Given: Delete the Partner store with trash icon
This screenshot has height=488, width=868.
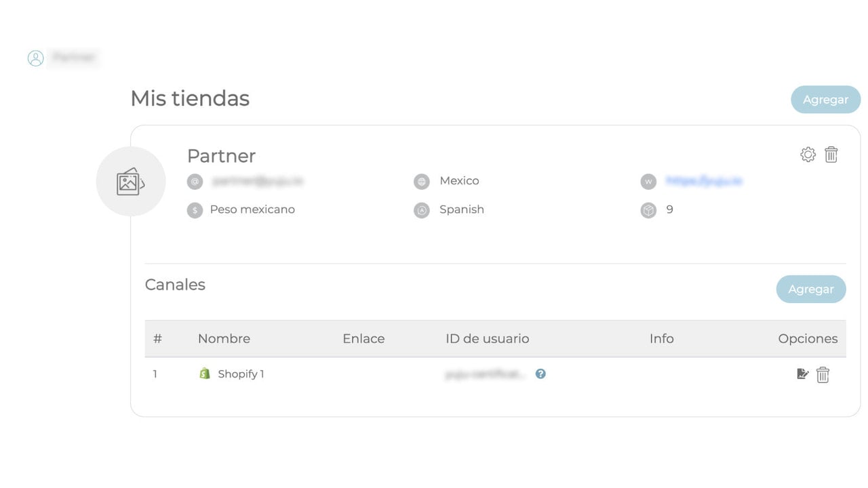Looking at the screenshot, I should (831, 155).
